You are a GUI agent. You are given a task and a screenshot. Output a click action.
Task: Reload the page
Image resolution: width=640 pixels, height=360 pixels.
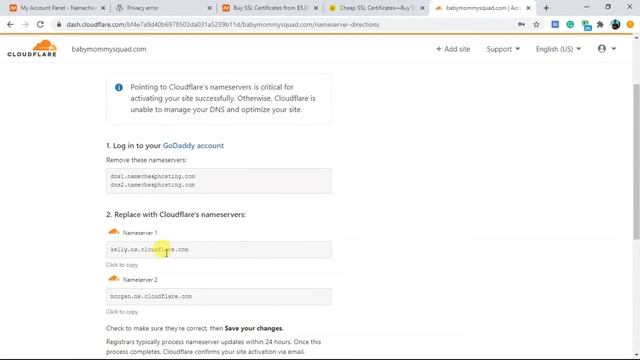coord(40,24)
